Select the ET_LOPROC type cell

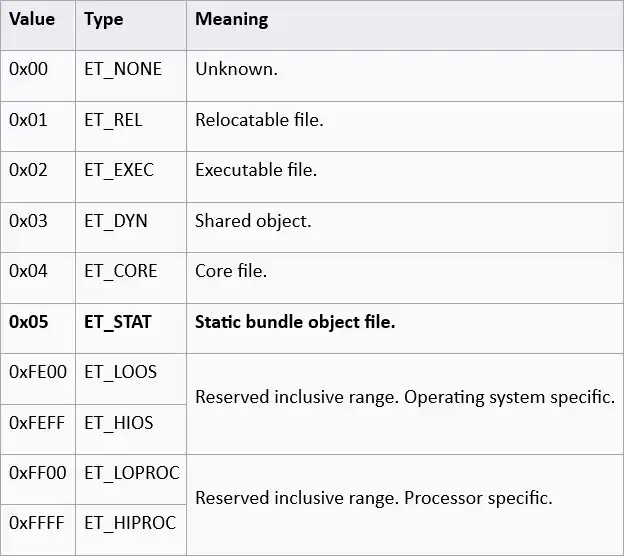pos(131,480)
